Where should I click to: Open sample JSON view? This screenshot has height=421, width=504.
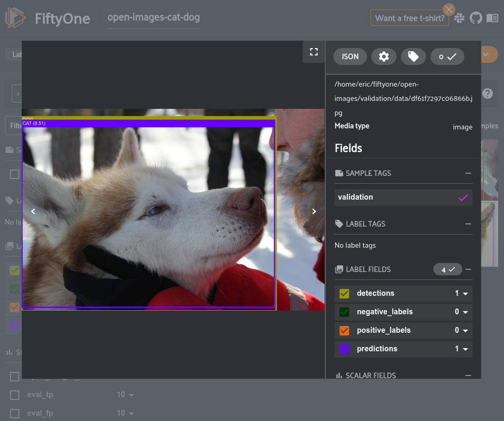[350, 57]
